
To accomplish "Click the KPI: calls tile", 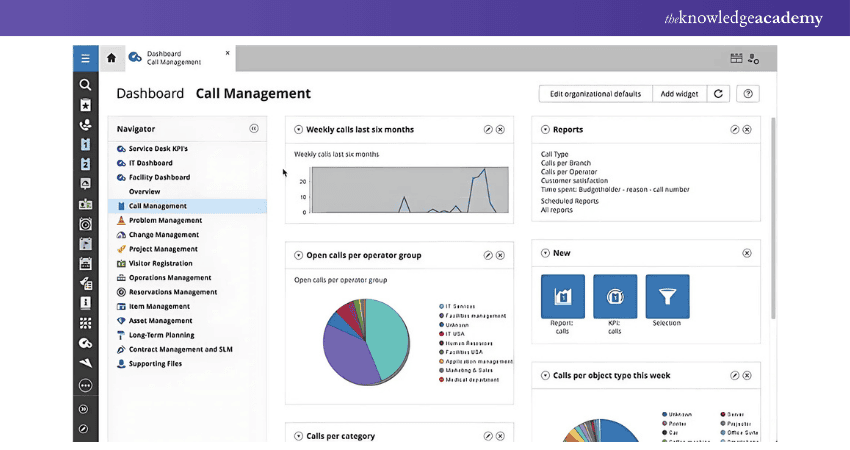I will pos(614,297).
